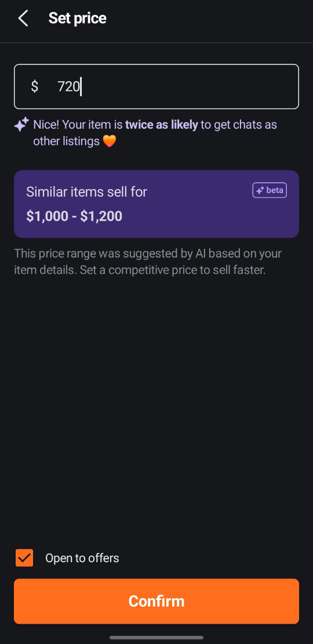Focus the price input showing 720
Viewport: 313px width, 644px height.
click(156, 86)
